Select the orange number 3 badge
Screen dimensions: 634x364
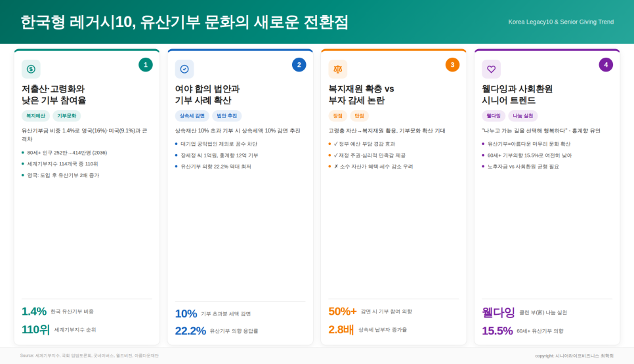452,64
